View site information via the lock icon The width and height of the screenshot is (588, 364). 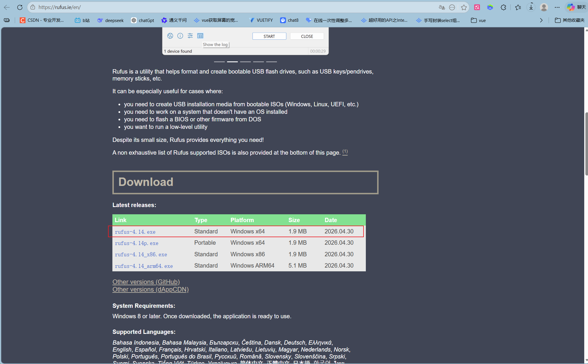coord(33,7)
